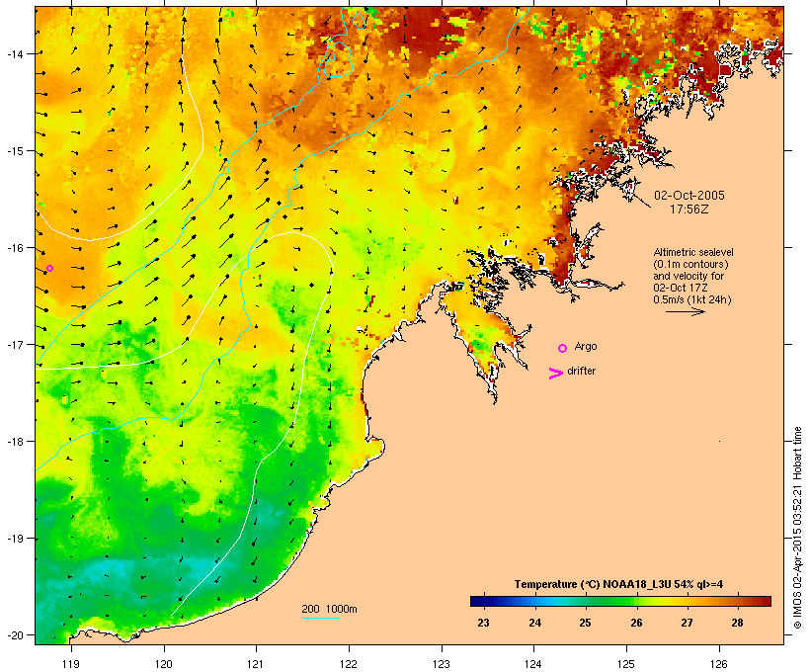Click the colorbar value '23'
The width and height of the screenshot is (810, 672).
483,623
